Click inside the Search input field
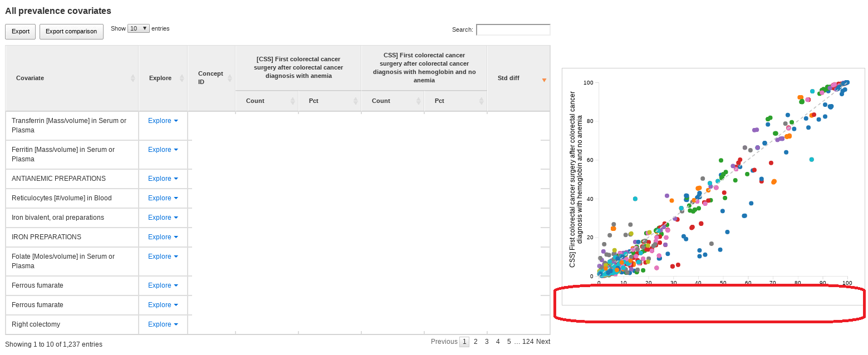 coord(512,29)
